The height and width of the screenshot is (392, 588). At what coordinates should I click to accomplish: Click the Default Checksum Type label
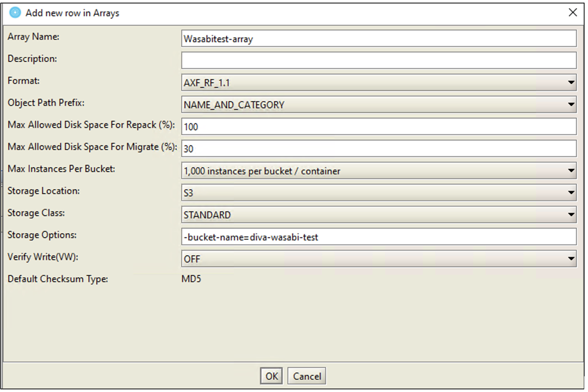click(x=58, y=278)
